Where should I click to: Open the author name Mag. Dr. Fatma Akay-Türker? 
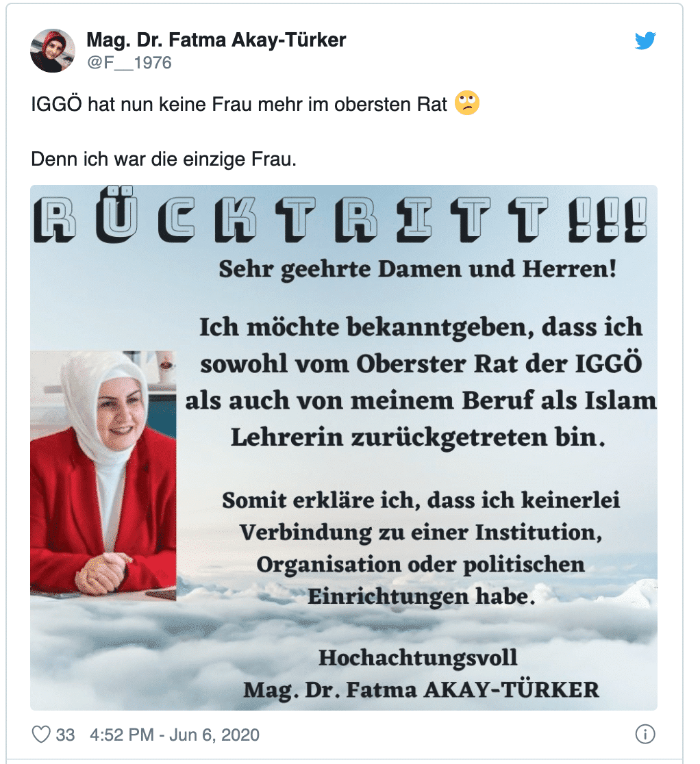tap(216, 40)
